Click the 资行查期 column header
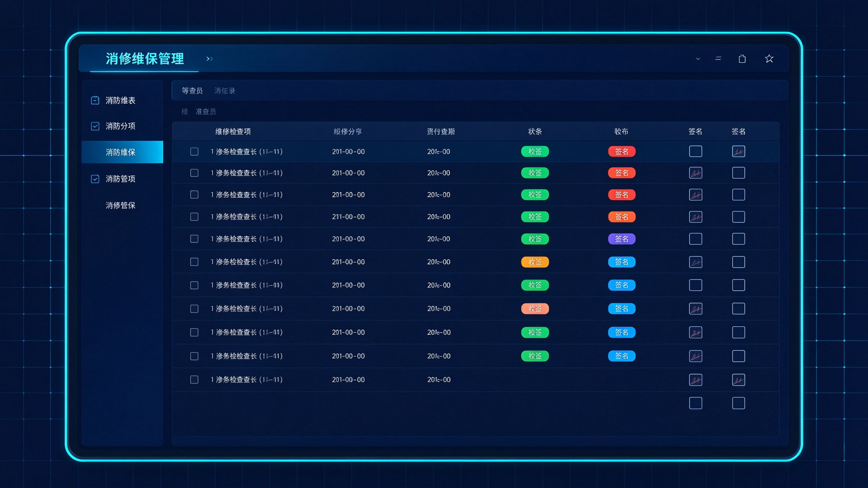This screenshot has height=488, width=868. (441, 131)
